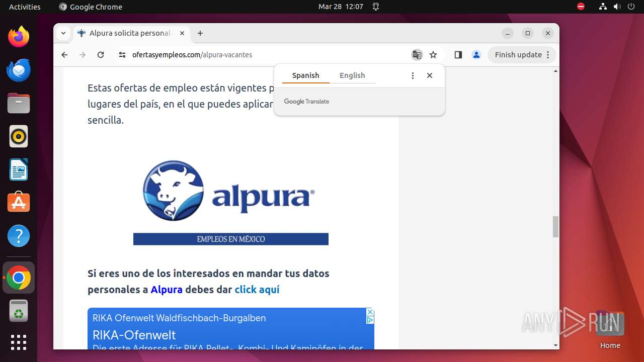
Task: Toggle Chrome side panel
Action: [458, 55]
